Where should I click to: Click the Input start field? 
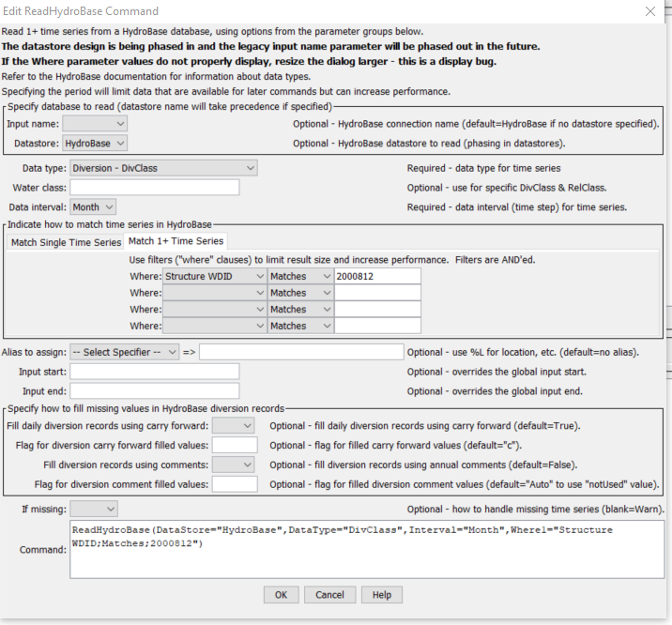[154, 372]
